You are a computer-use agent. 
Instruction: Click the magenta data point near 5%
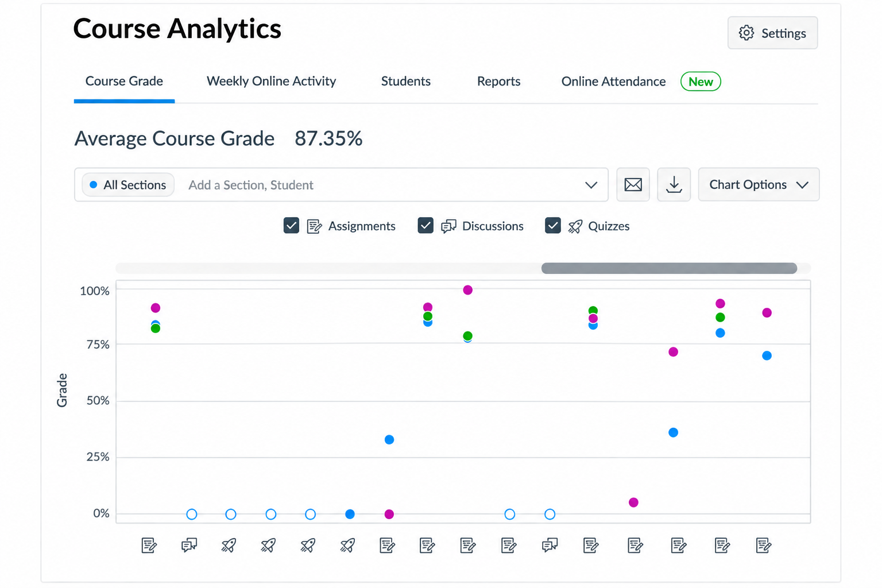pos(633,502)
